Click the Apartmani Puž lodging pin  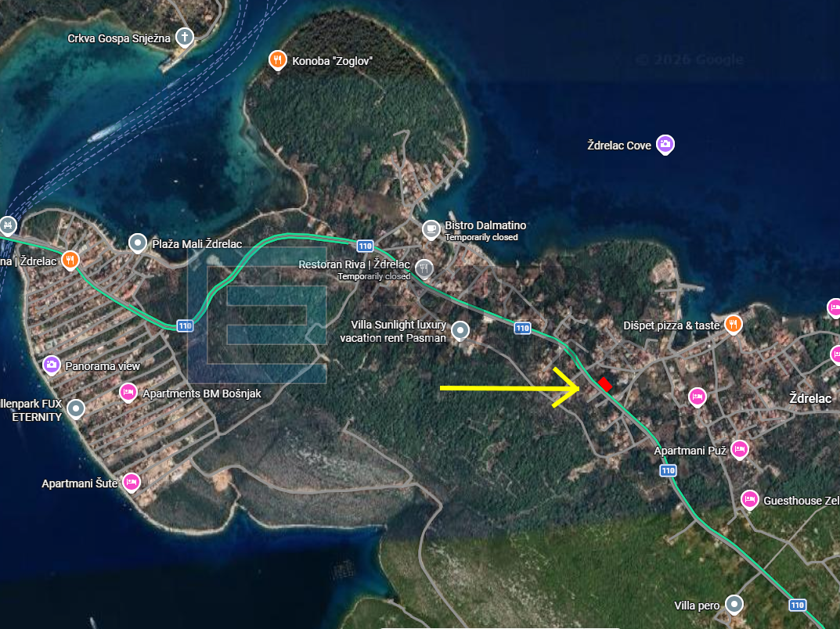(x=741, y=450)
